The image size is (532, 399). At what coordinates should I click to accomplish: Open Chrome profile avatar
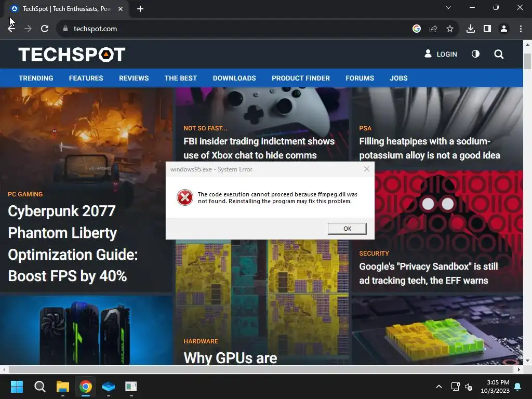pyautogui.click(x=504, y=29)
